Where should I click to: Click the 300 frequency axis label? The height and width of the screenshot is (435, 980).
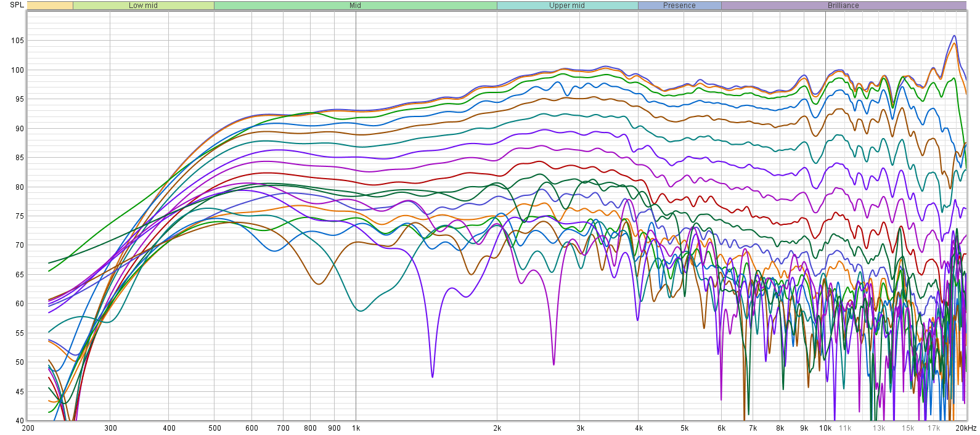click(110, 428)
